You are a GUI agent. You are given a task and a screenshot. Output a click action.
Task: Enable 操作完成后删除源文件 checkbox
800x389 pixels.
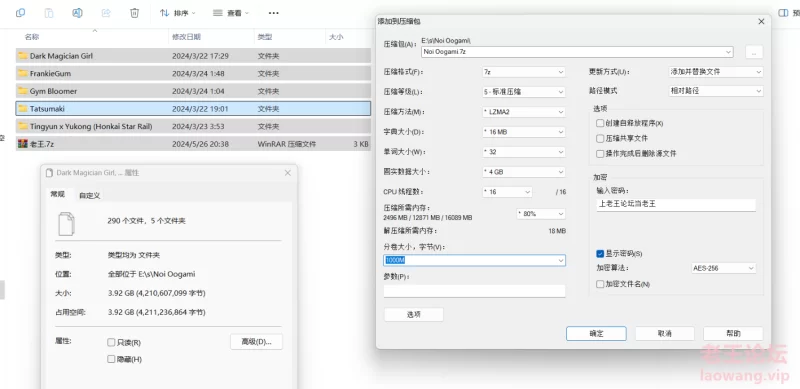coord(600,153)
